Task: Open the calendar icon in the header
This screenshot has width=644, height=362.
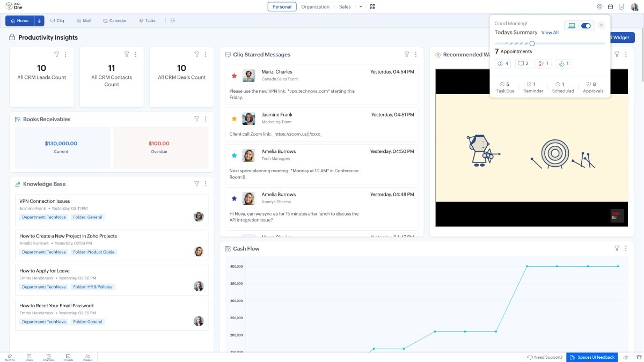Action: (610, 7)
